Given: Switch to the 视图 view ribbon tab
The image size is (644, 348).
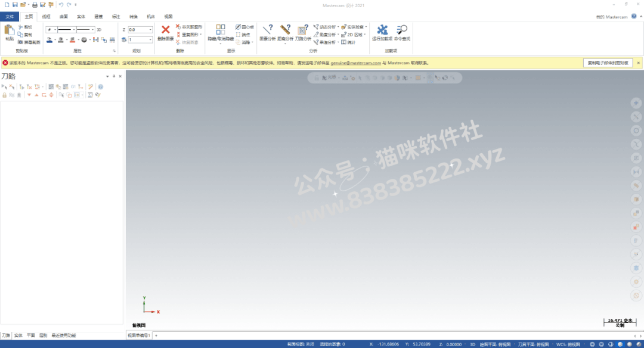Looking at the screenshot, I should [x=168, y=17].
